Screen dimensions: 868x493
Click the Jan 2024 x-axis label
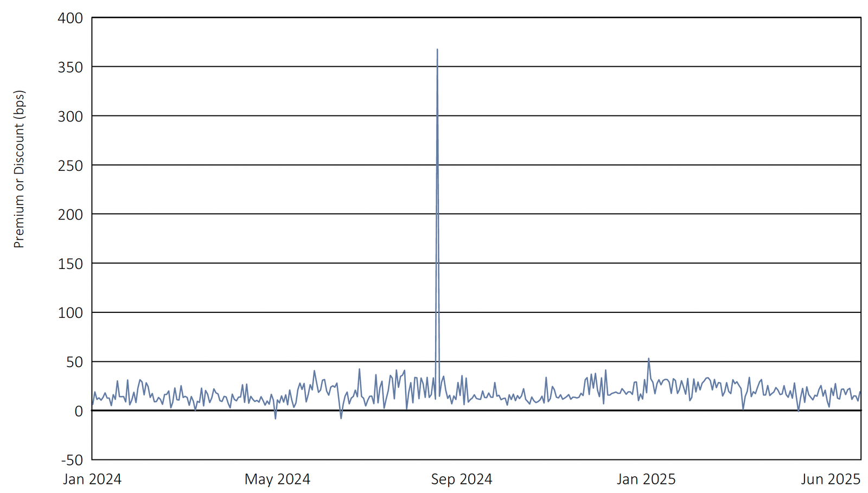point(92,479)
